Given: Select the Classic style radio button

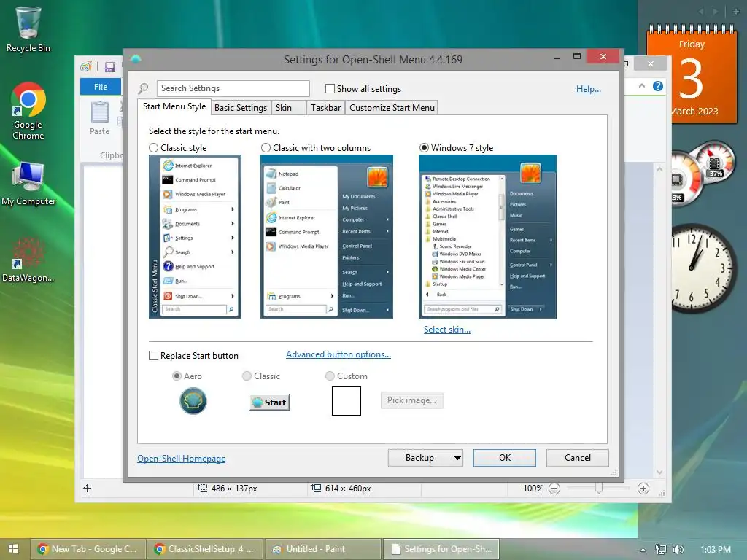Looking at the screenshot, I should click(x=153, y=147).
